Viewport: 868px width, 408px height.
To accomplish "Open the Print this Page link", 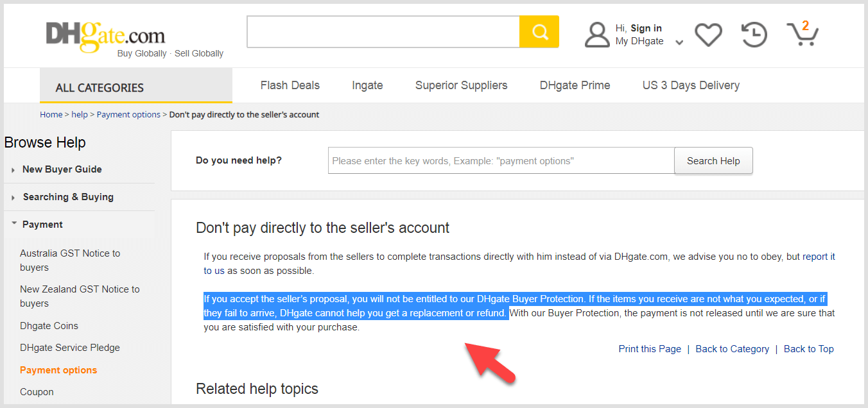I will pos(650,348).
